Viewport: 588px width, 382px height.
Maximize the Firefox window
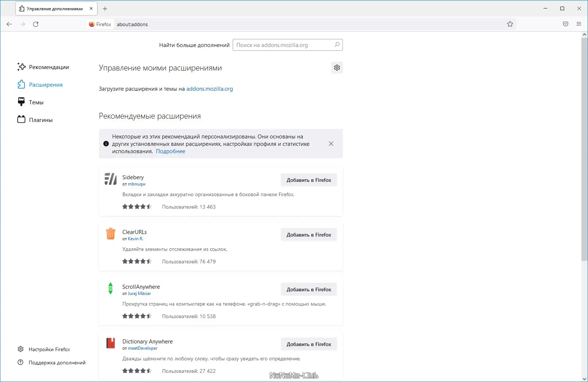(x=562, y=8)
